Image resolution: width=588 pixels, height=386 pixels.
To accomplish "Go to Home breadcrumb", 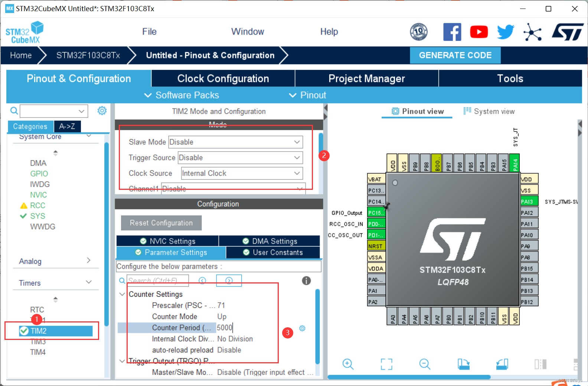I will click(x=21, y=55).
